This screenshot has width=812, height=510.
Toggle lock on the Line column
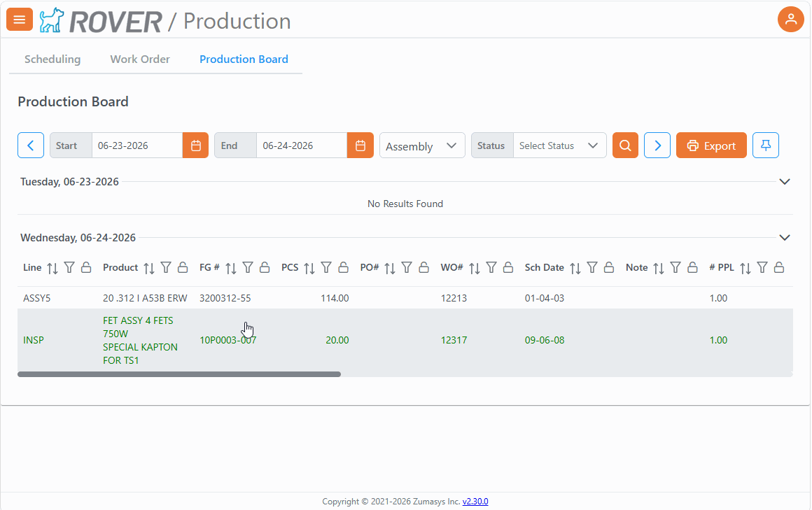[x=87, y=268]
